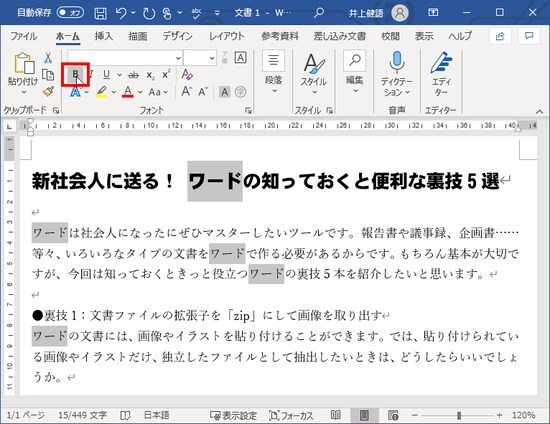Switch to the レイアウト tab
This screenshot has height=424, width=550.
click(x=227, y=36)
